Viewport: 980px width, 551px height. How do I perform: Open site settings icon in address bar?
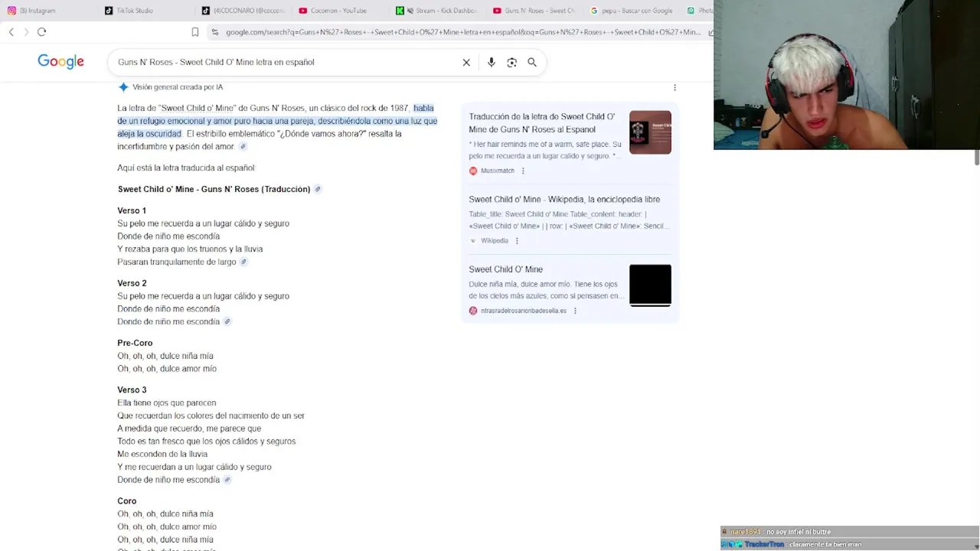coord(215,32)
